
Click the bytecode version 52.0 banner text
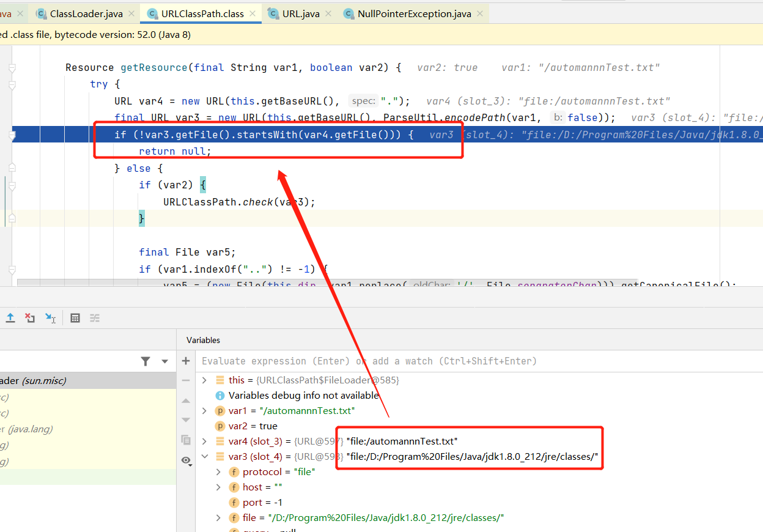pyautogui.click(x=95, y=35)
